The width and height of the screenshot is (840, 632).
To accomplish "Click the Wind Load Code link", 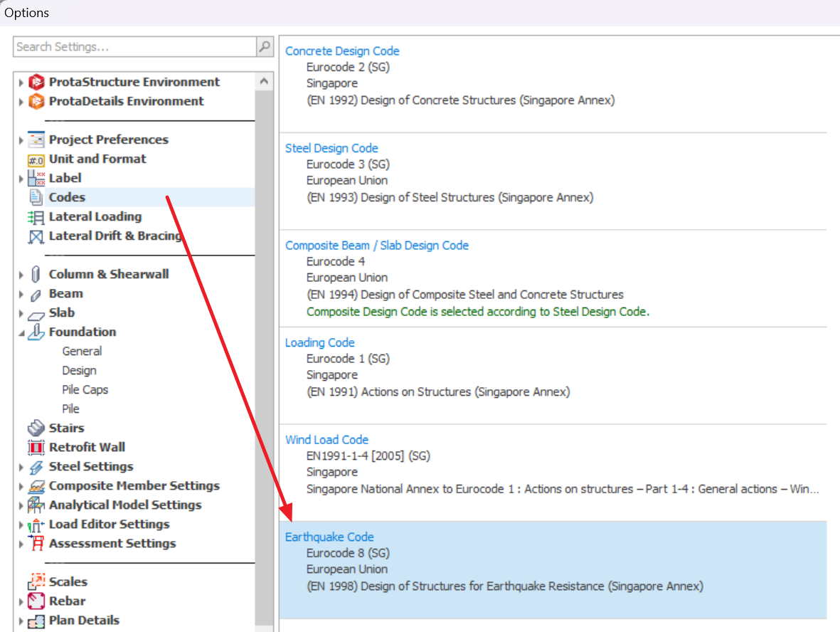I will [x=326, y=440].
